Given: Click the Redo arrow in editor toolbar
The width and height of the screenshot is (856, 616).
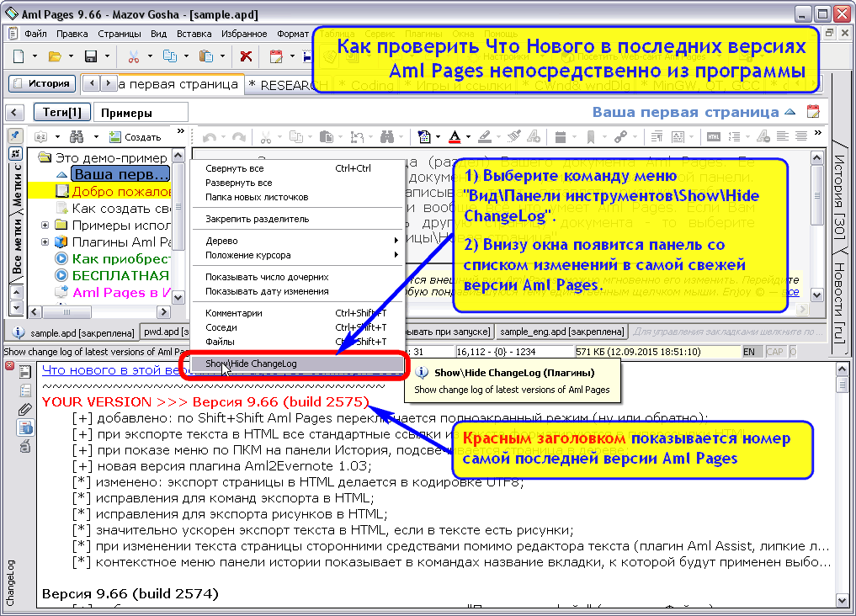Looking at the screenshot, I should 238,137.
